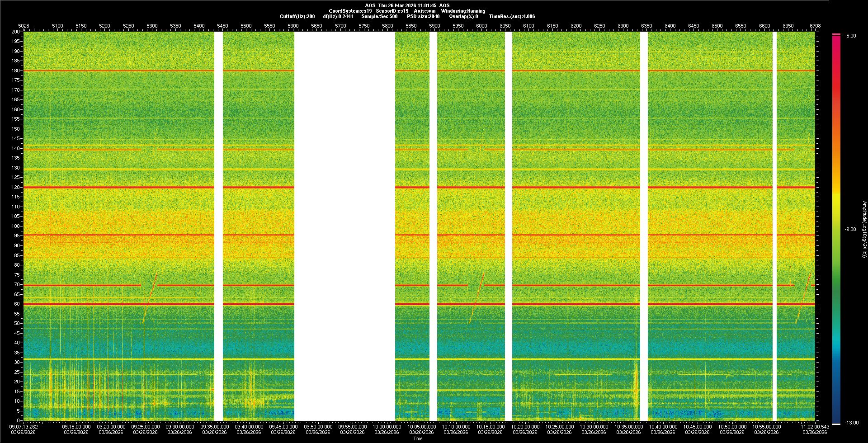868x443 pixels.
Task: Select the 11:02:00.543 end time label
Action: coord(815,426)
